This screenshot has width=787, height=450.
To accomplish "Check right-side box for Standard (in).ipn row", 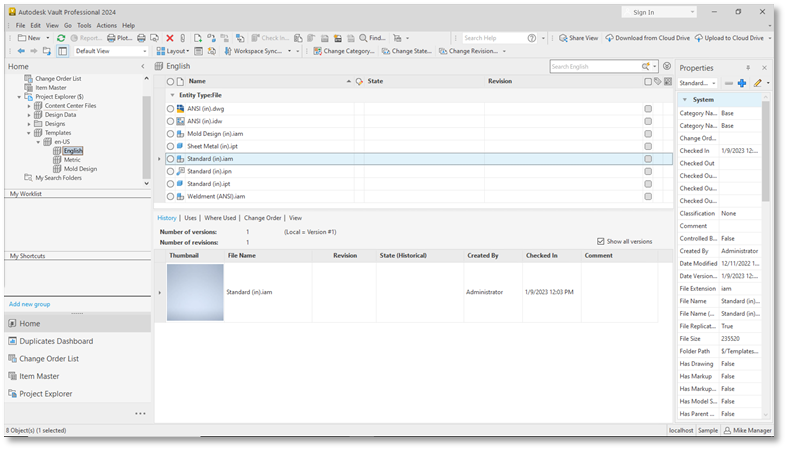I will point(648,172).
